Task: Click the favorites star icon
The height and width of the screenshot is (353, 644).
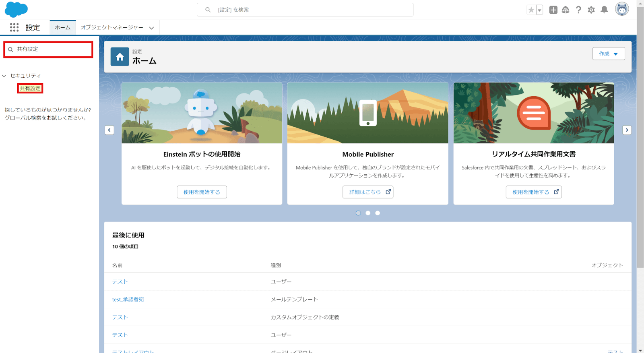Action: [531, 10]
